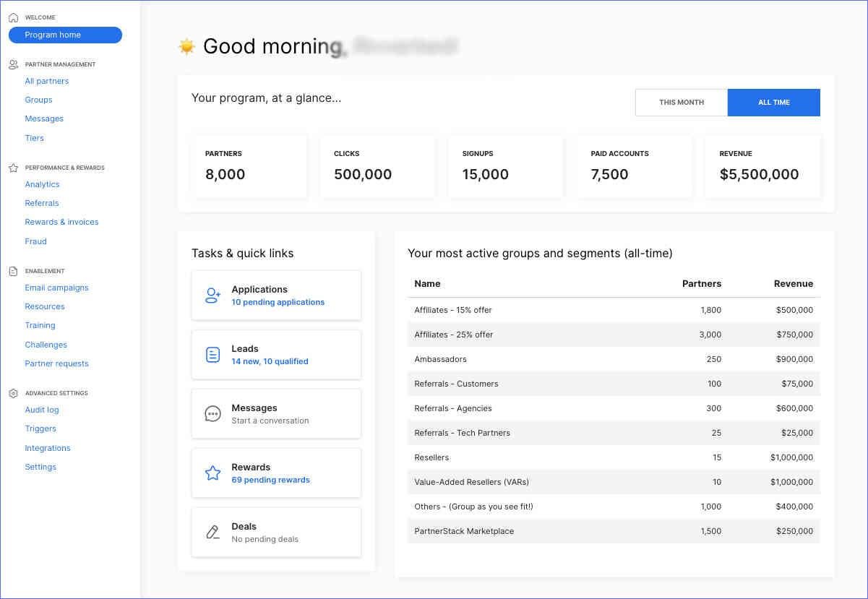Click the home icon beside Welcome

tap(12, 16)
